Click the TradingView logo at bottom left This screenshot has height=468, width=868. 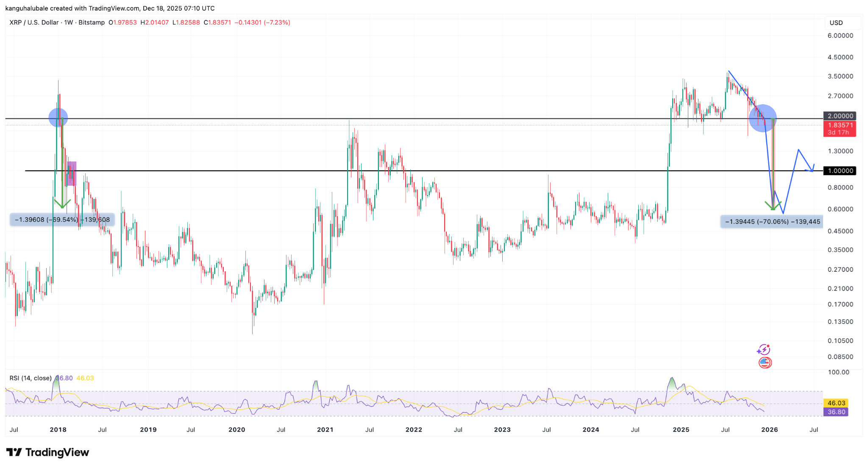(47, 452)
